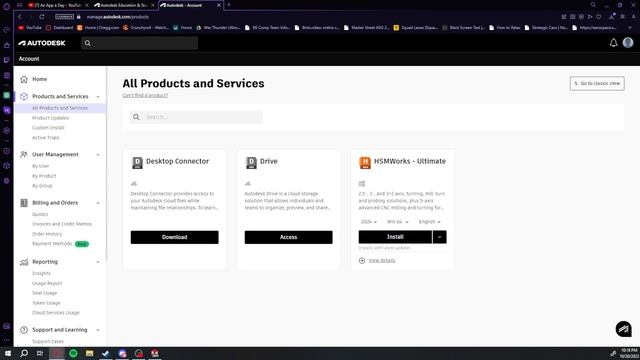Screen dimensions: 640x360
Task: Collapse the Reporting section
Action: (98, 262)
